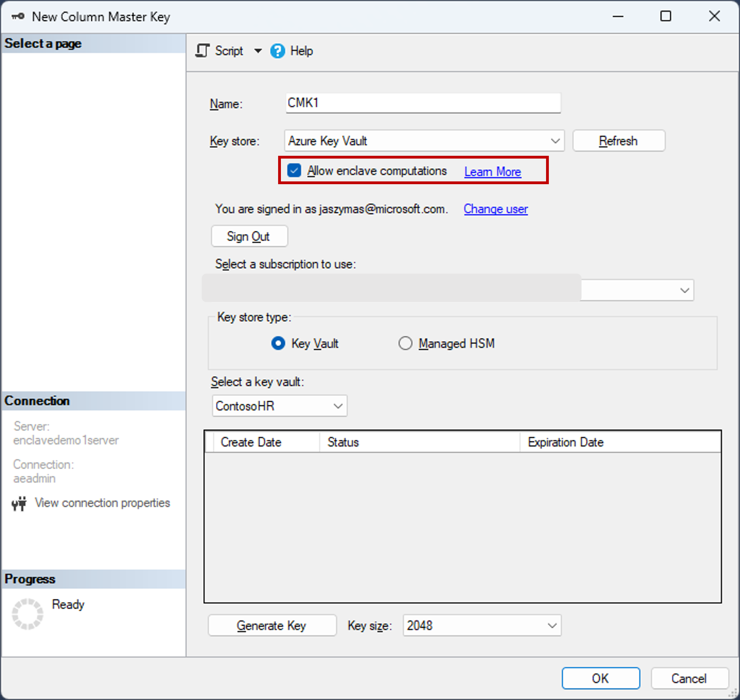
Task: Click the key store Refresh icon
Action: tap(618, 140)
